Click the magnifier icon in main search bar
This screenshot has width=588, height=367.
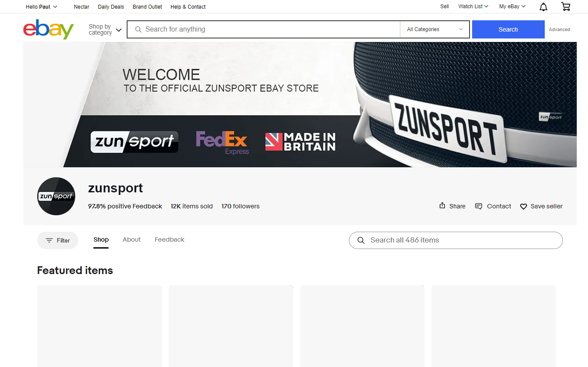pos(138,29)
